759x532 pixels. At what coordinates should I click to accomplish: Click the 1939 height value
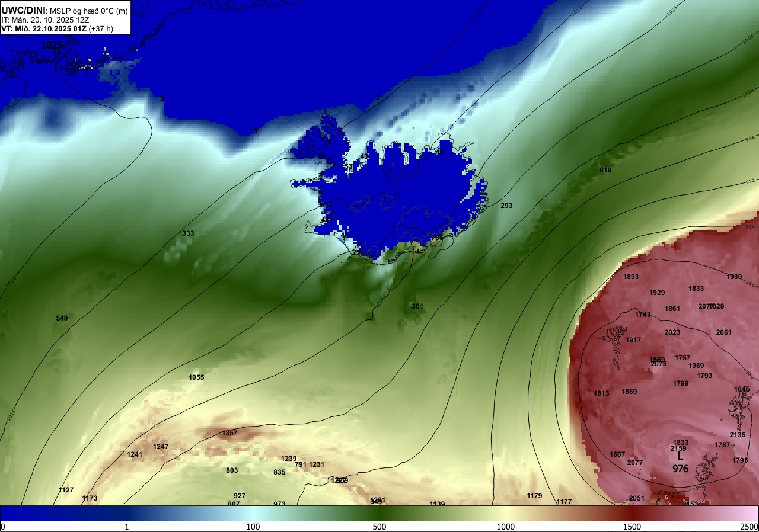pos(734,277)
